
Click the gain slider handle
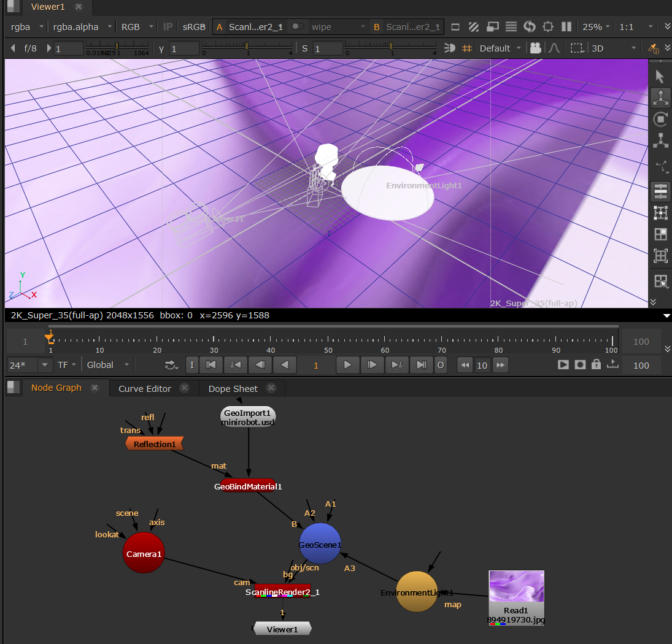117,46
